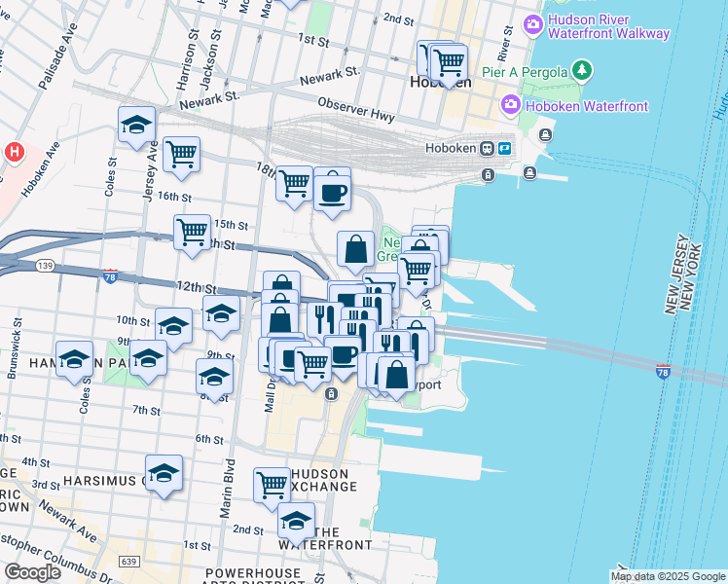
Task: Select the front shopping bag marker at Newport
Action: pyautogui.click(x=396, y=378)
